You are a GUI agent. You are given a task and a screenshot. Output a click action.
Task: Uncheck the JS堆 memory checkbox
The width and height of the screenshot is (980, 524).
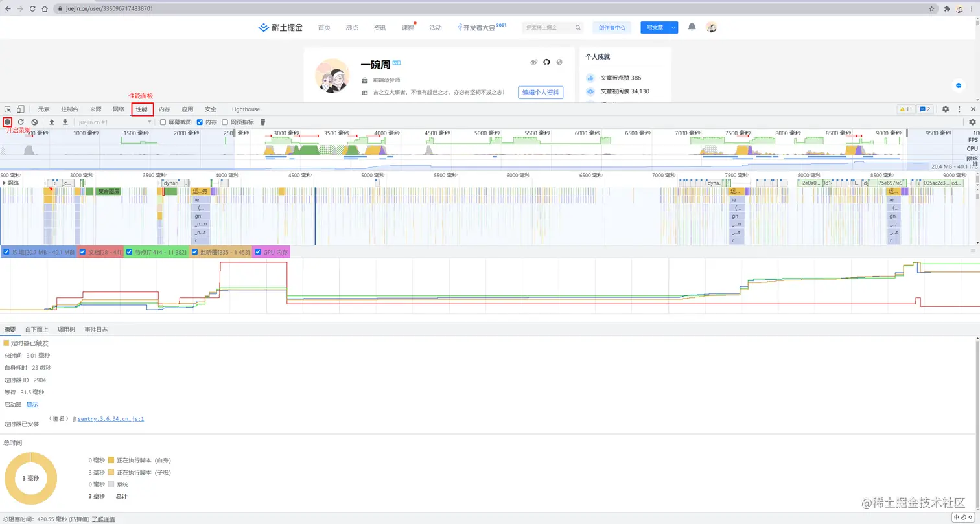(6, 252)
